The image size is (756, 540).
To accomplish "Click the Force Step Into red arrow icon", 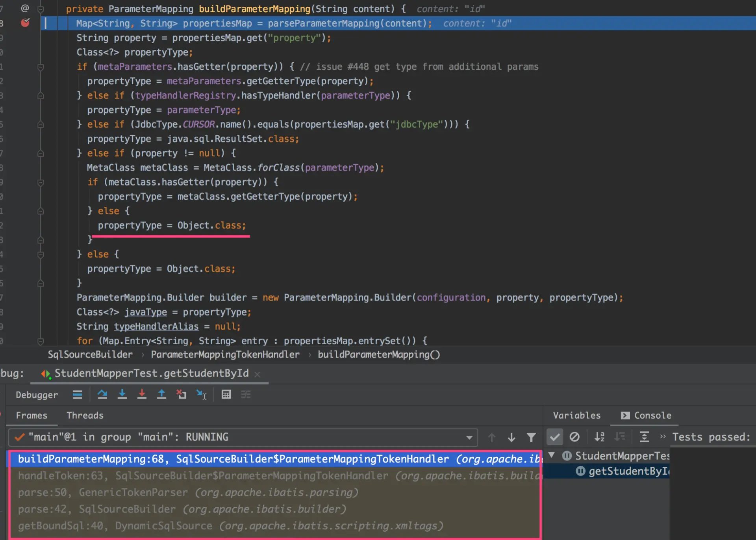I will [142, 394].
